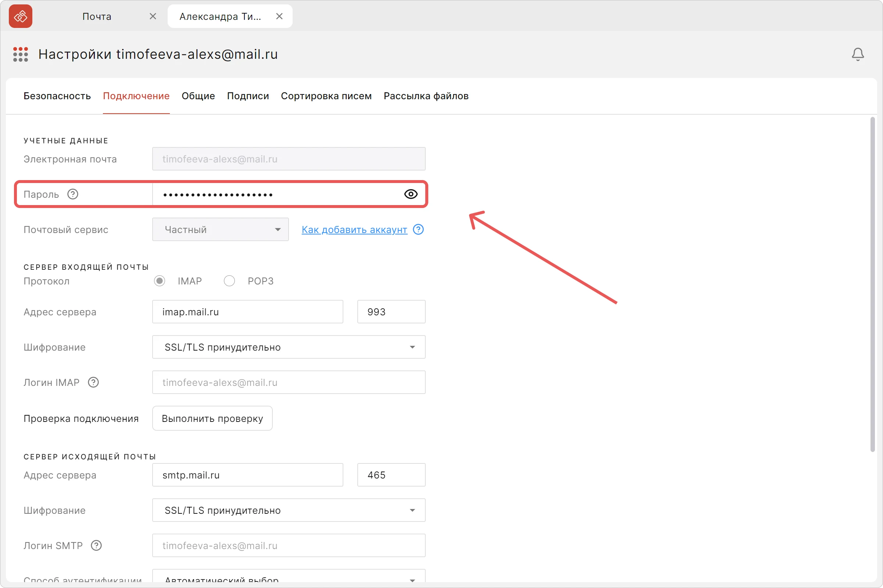Click the vertical scrollbar of settings

[x=872, y=284]
